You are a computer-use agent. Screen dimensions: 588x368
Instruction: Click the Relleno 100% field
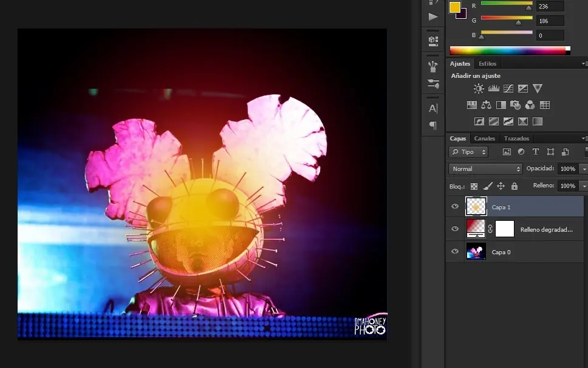pos(568,186)
